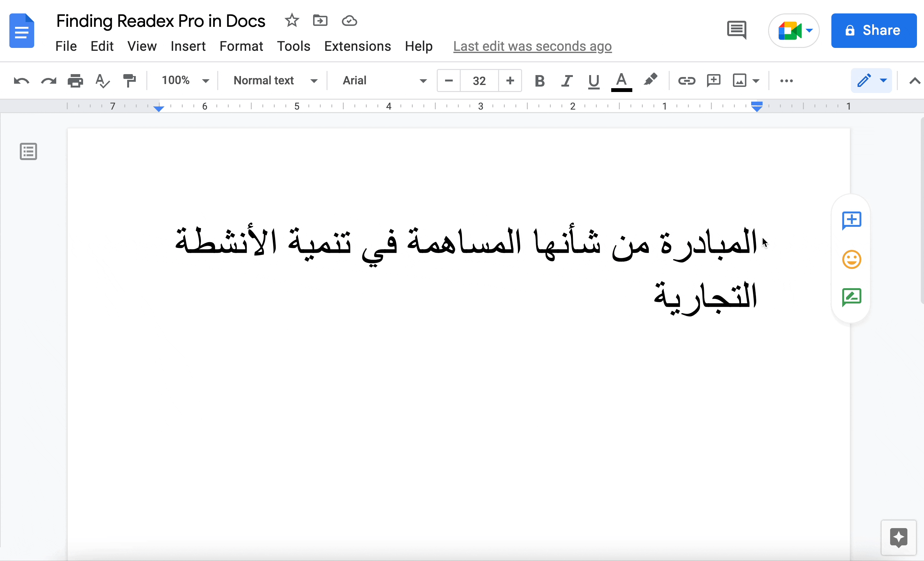
Task: Toggle the emoji reaction icon
Action: [852, 259]
